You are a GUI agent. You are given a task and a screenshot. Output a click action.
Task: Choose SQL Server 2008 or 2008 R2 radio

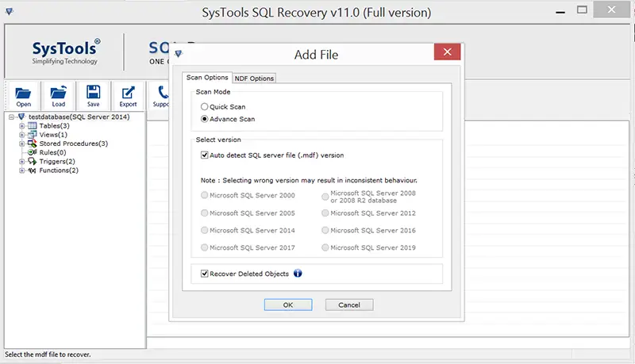325,197
